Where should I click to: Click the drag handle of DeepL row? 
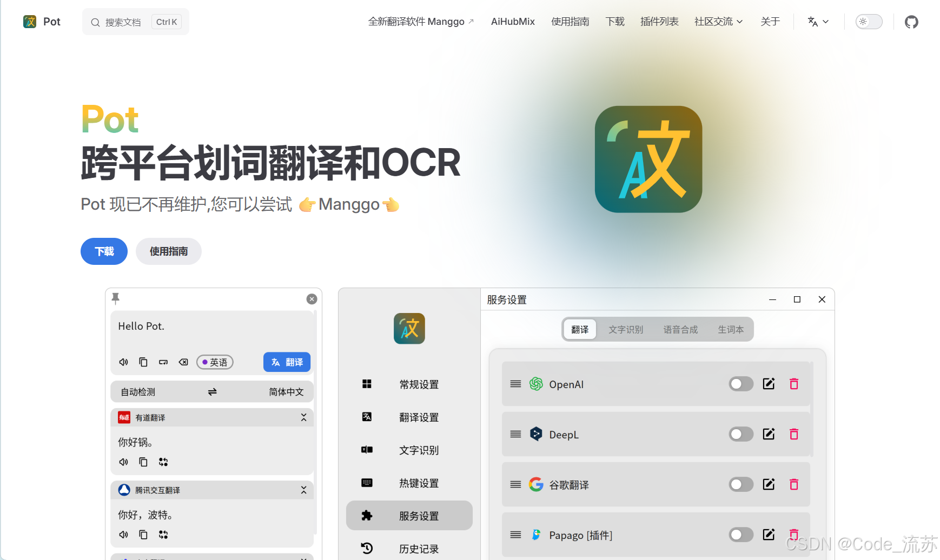click(x=515, y=434)
